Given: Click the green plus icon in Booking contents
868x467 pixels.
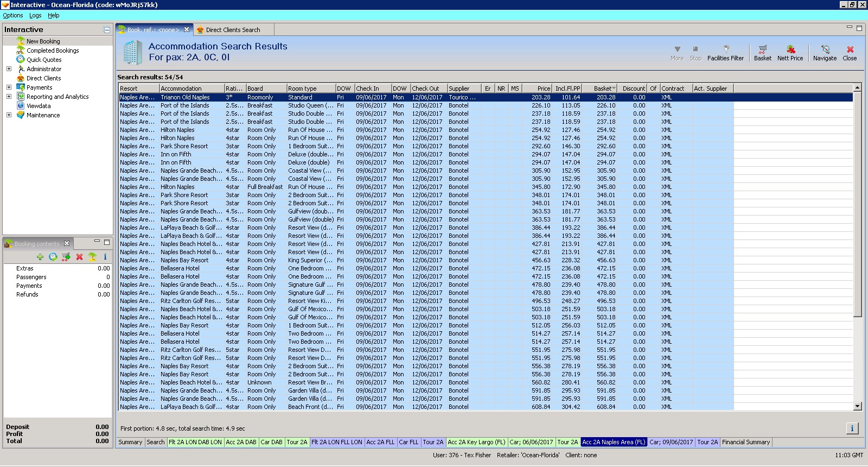Looking at the screenshot, I should coord(40,257).
